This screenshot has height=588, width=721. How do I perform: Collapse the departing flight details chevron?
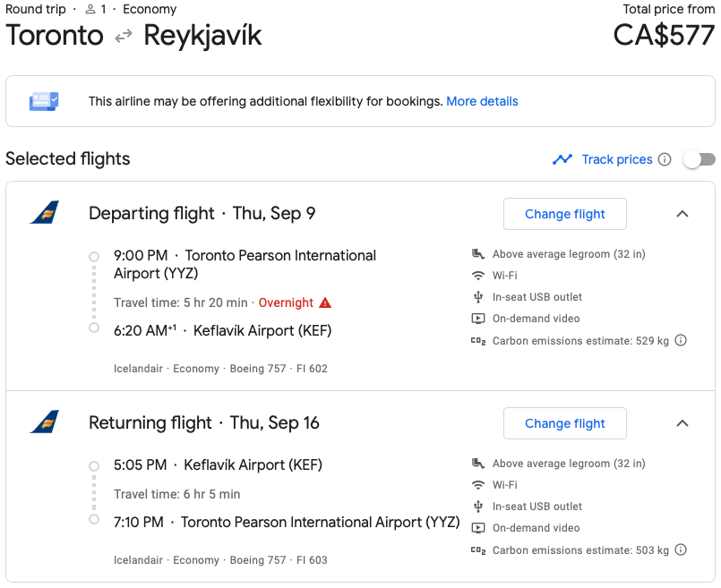pyautogui.click(x=682, y=214)
